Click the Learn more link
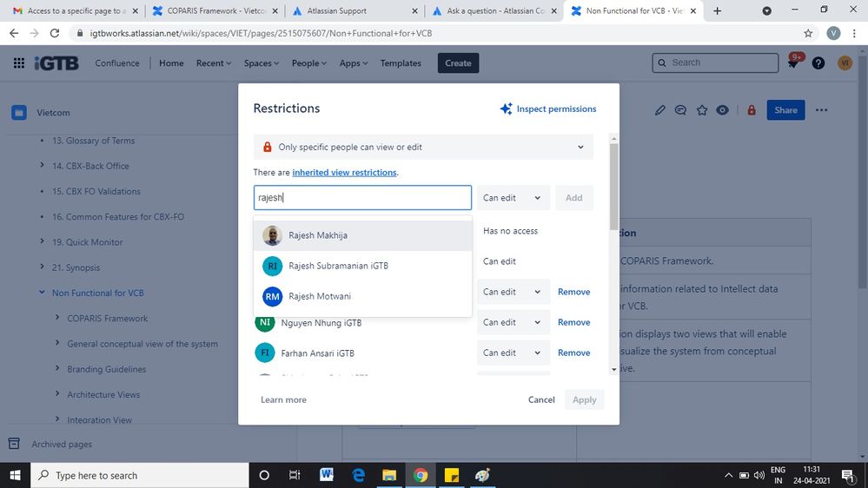The height and width of the screenshot is (488, 868). pos(283,399)
